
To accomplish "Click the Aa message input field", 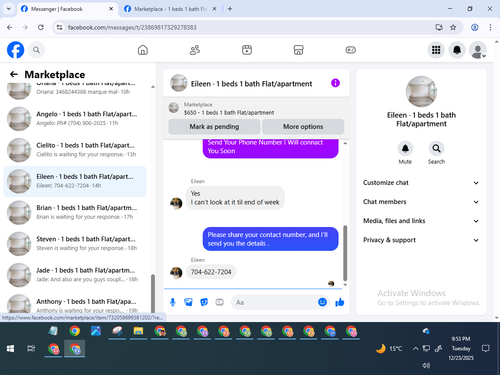I will pyautogui.click(x=280, y=302).
